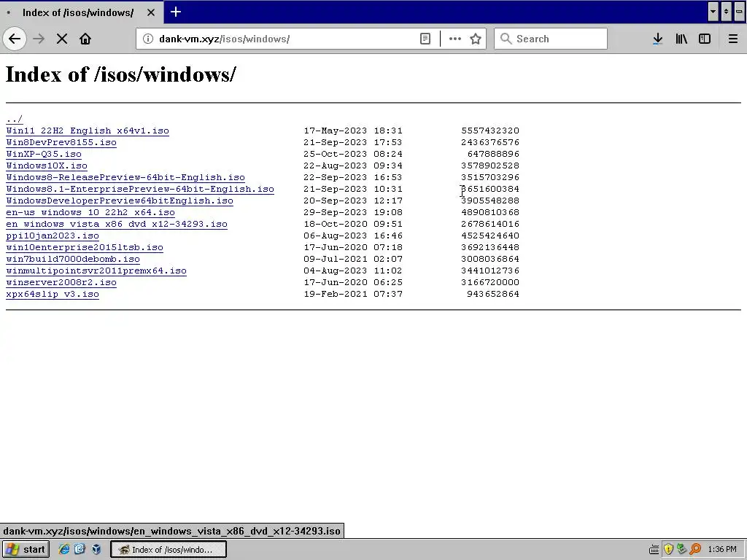Click the winserver2008r2.iso link

point(61,282)
